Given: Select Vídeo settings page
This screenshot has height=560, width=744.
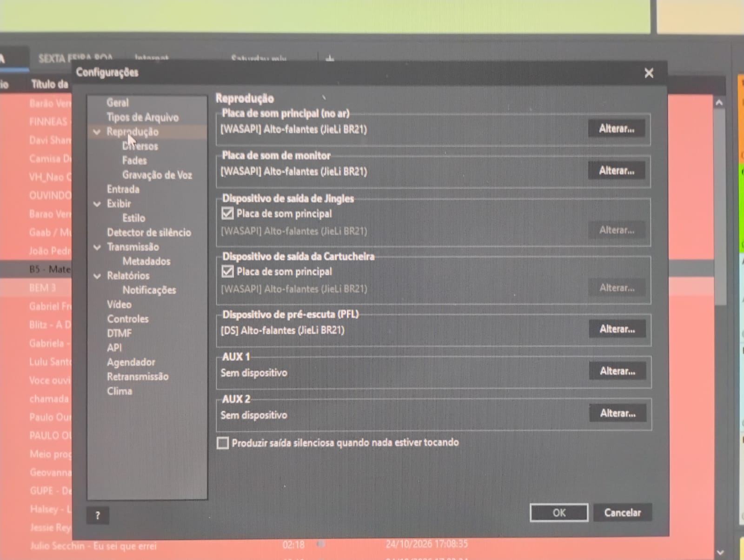Looking at the screenshot, I should tap(120, 305).
